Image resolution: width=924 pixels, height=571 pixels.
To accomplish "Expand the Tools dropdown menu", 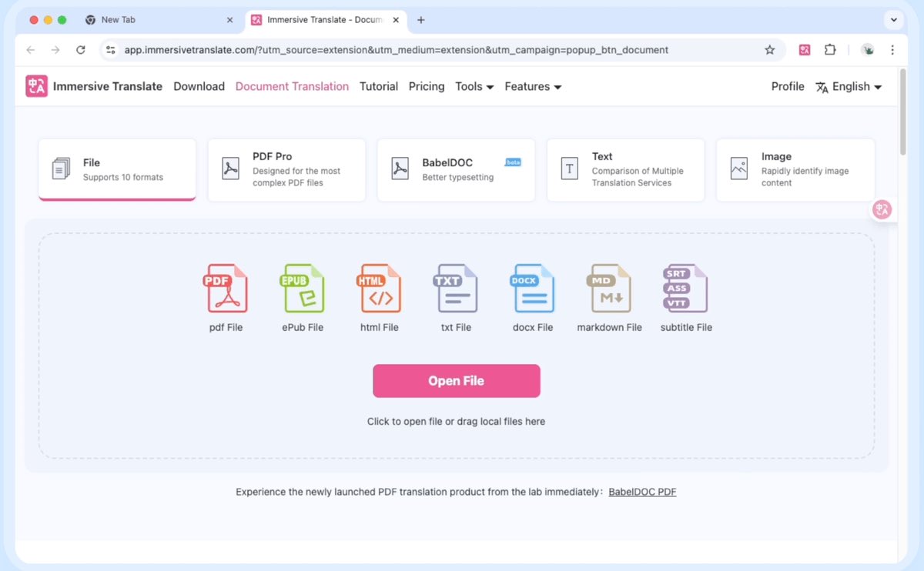I will pos(474,86).
